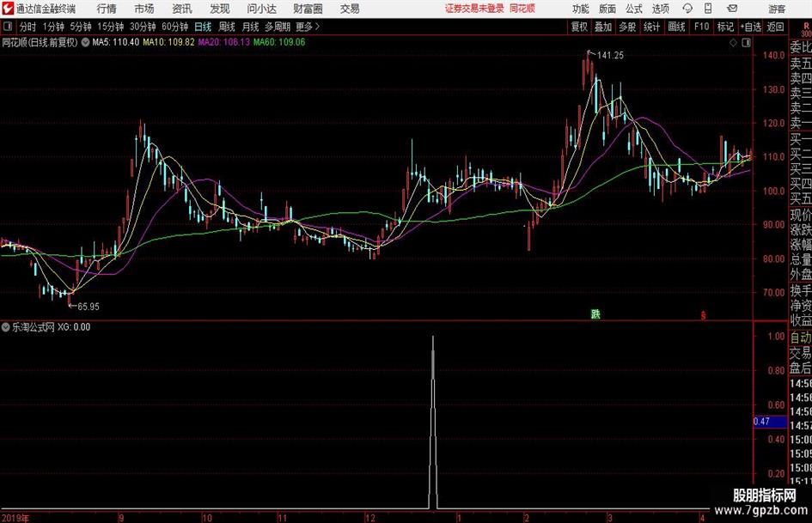Click +自选 to add to watchlist

750,27
